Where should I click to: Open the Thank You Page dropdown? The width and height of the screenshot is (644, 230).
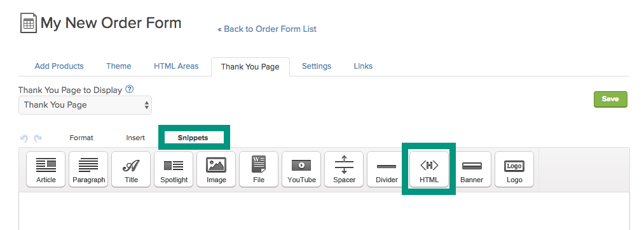coord(85,105)
